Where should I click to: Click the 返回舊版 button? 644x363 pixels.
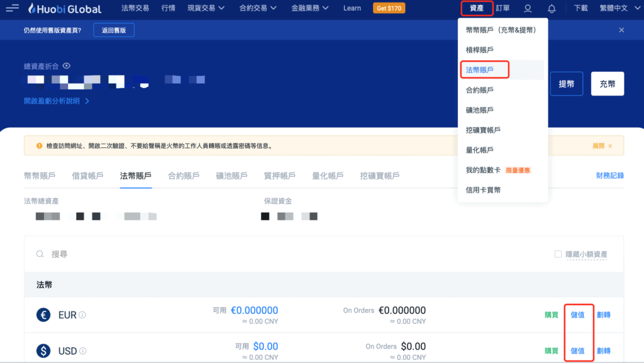pos(114,30)
